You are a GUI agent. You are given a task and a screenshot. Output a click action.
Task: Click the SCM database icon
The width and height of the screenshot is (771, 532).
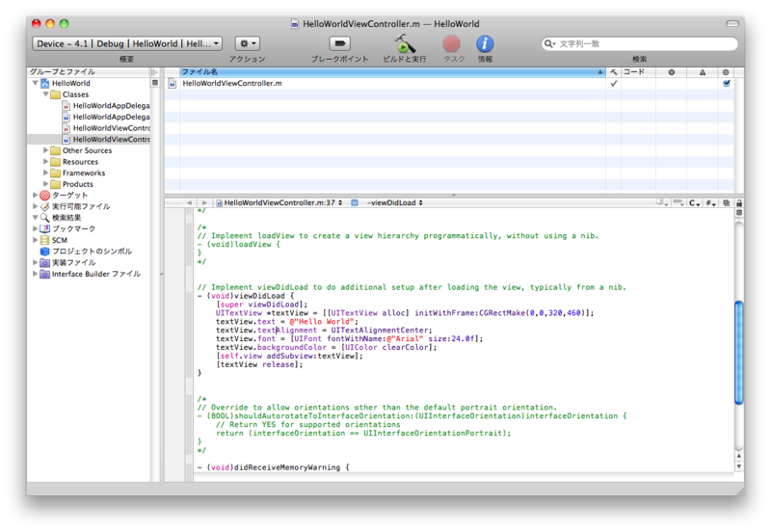pyautogui.click(x=44, y=240)
